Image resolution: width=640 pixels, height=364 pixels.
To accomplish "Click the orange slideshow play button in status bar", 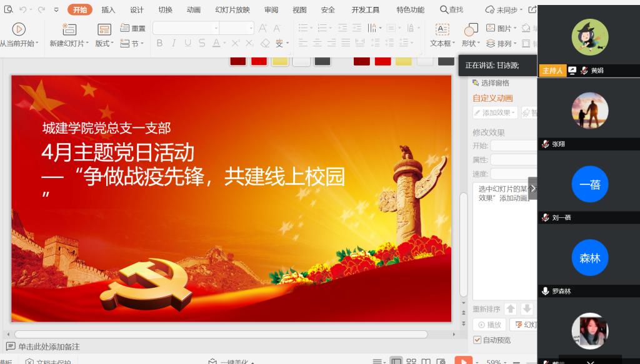I will [x=463, y=361].
